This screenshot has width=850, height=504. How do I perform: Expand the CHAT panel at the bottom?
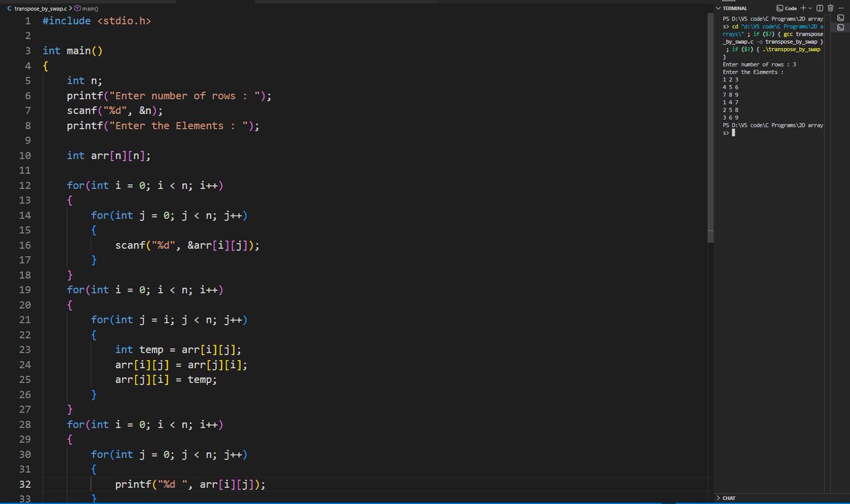tap(730, 498)
